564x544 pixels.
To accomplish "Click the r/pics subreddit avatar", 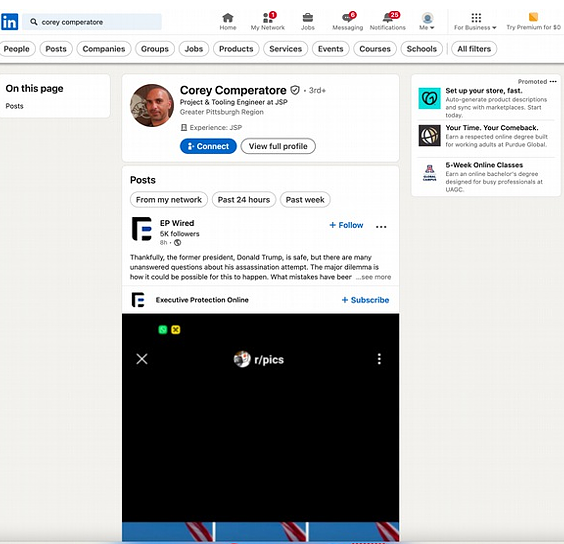I will click(242, 359).
